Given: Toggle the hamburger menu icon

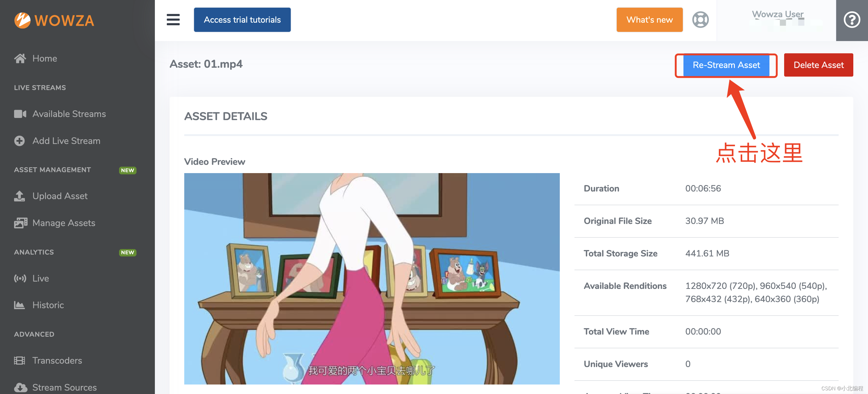Looking at the screenshot, I should coord(173,20).
